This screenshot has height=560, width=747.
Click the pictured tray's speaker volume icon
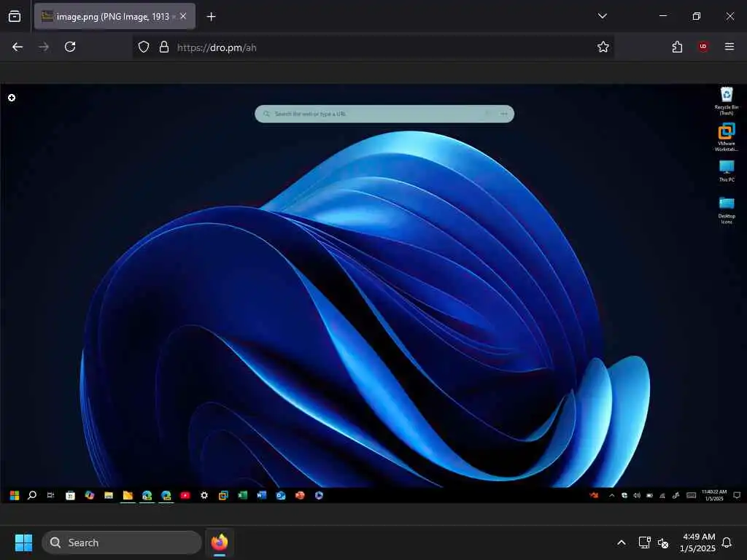coord(637,495)
